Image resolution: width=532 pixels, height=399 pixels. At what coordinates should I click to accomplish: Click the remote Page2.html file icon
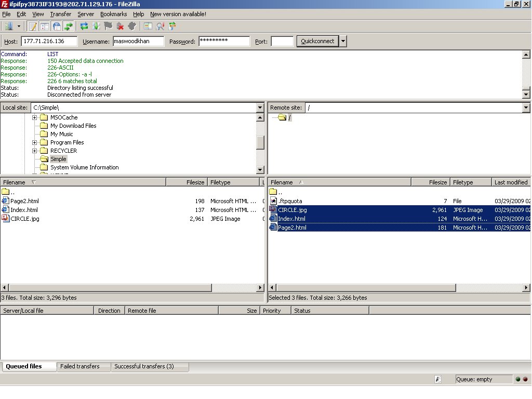[x=273, y=228]
